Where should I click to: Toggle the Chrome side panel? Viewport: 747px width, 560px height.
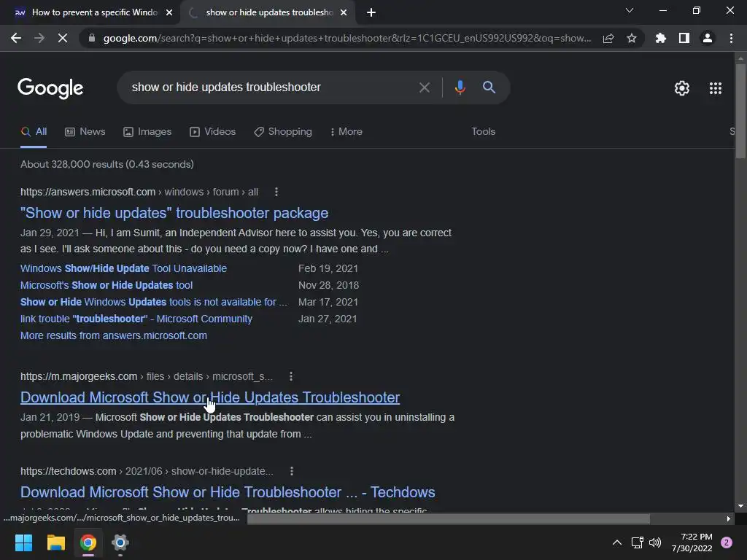[684, 38]
